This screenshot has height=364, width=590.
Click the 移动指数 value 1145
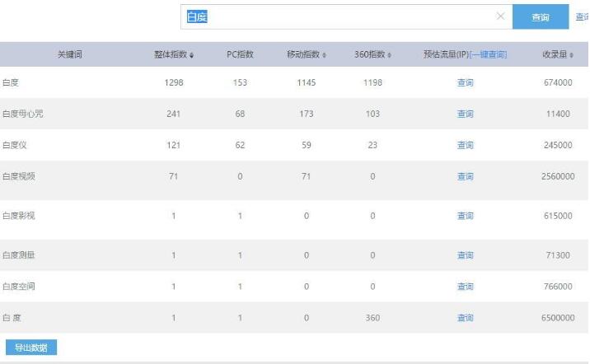307,82
